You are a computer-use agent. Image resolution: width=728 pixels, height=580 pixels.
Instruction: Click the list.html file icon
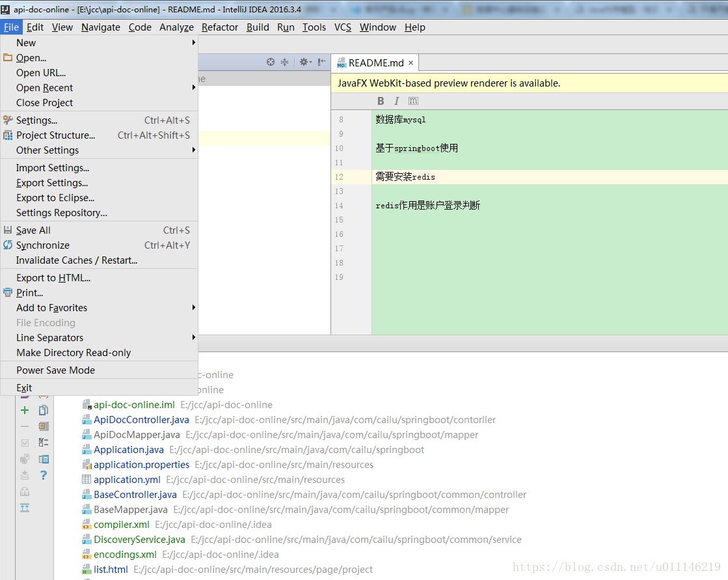pos(87,570)
